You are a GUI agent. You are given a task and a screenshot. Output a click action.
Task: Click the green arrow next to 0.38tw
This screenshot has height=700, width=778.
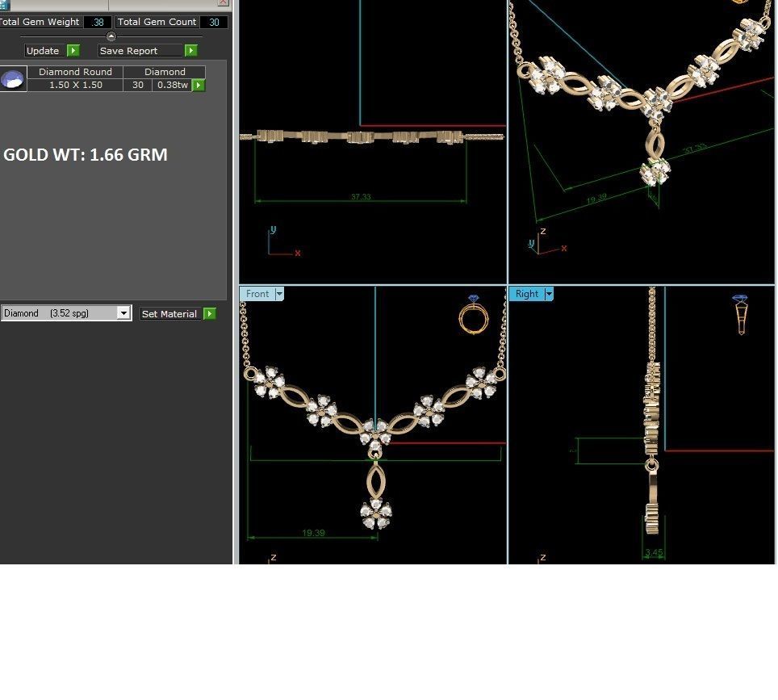198,86
